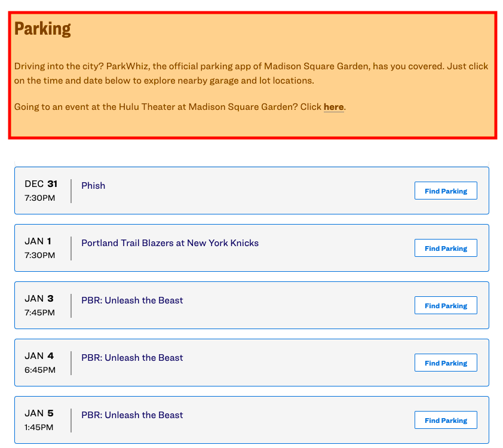Click the JAN 4 date label
The width and height of the screenshot is (503, 448).
click(39, 356)
